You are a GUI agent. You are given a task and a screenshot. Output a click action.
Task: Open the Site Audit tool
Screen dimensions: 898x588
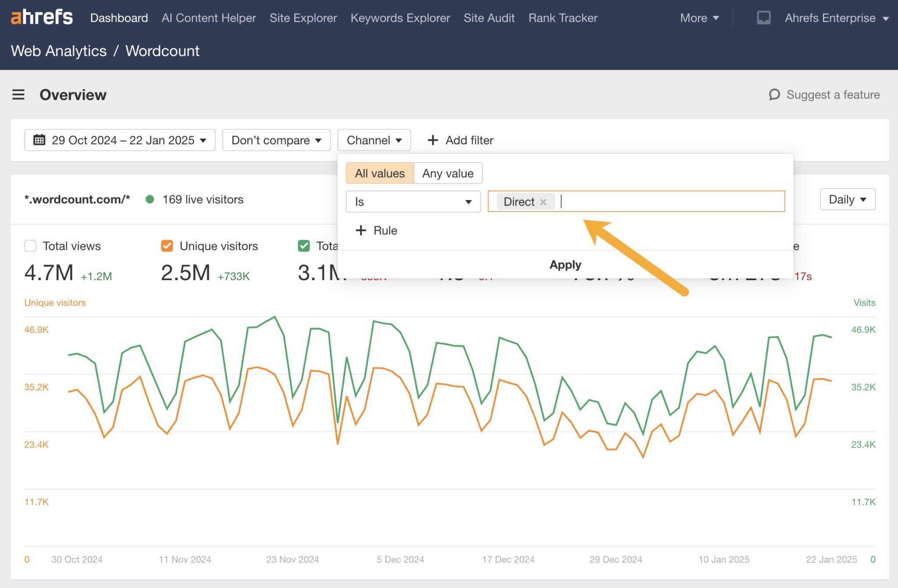point(489,18)
